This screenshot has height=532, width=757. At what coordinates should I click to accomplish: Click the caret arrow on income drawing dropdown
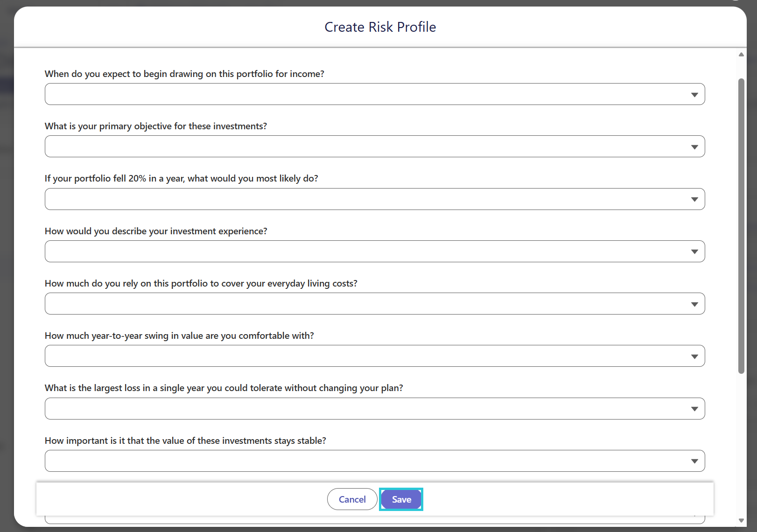pos(694,95)
